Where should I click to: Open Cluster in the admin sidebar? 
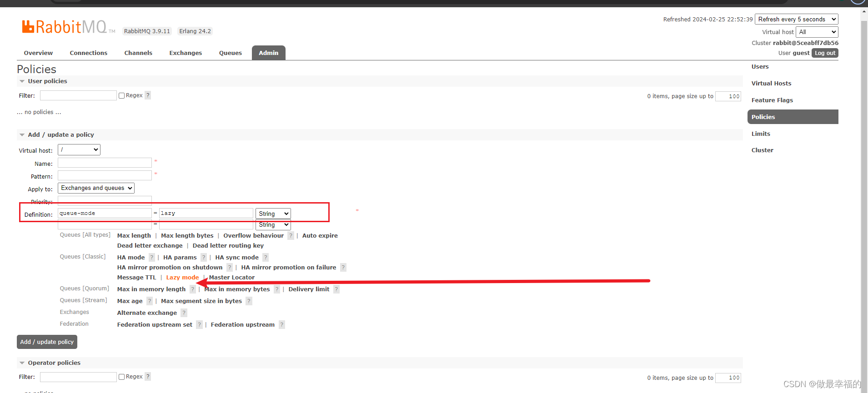[x=762, y=150]
